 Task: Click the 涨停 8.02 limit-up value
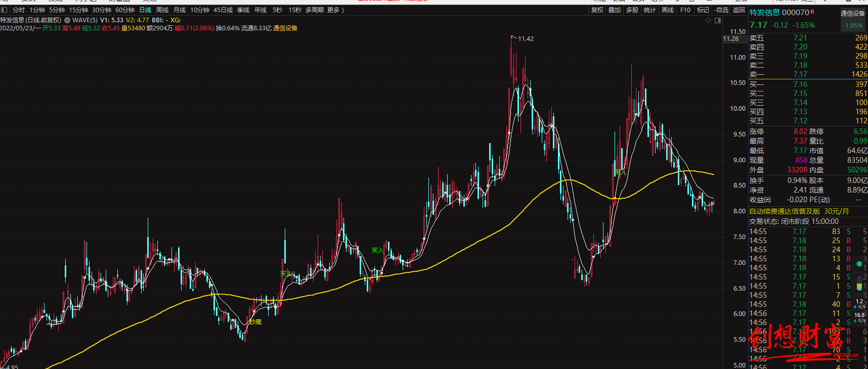[x=800, y=131]
